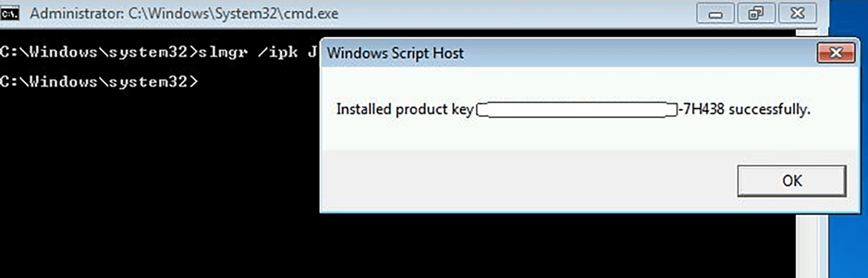This screenshot has height=278, width=868.
Task: Confirm the dialog with the OK button
Action: 792,180
